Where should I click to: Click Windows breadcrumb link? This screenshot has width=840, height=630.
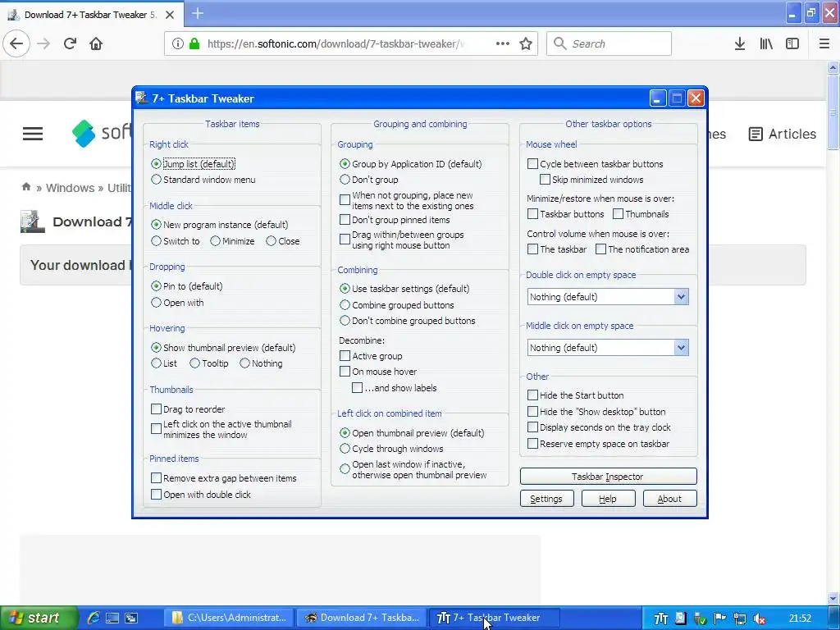click(x=71, y=188)
